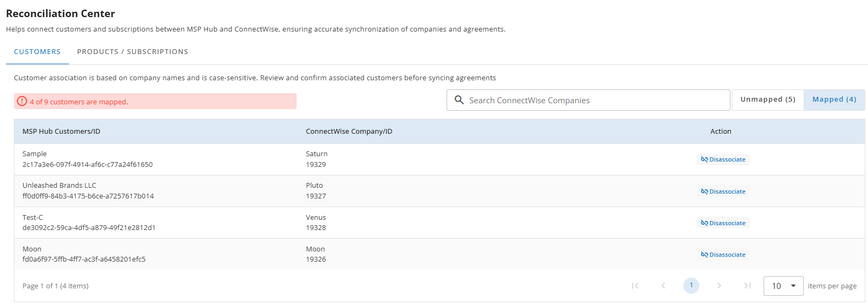Go to next page arrow icon

pos(719,286)
